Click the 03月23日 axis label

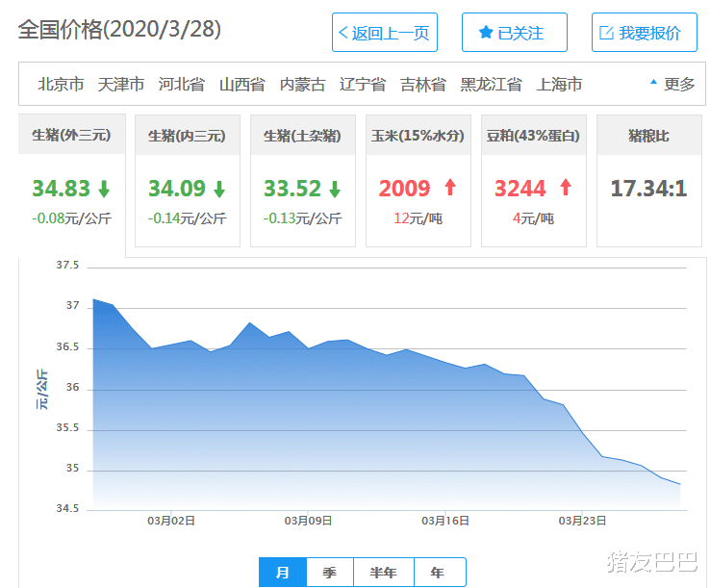coord(582,521)
